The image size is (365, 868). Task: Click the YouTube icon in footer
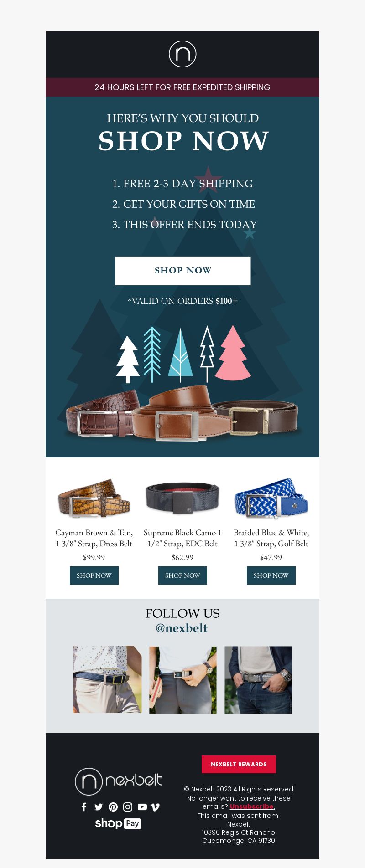[x=142, y=807]
